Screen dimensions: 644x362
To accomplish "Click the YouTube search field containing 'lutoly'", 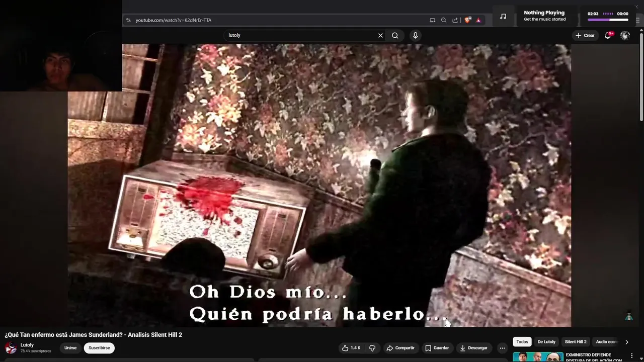I will [x=304, y=35].
